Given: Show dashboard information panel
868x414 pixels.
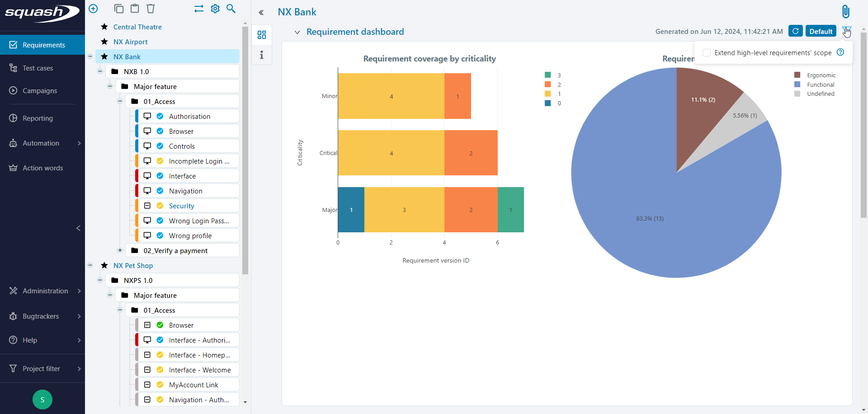Looking at the screenshot, I should point(262,55).
